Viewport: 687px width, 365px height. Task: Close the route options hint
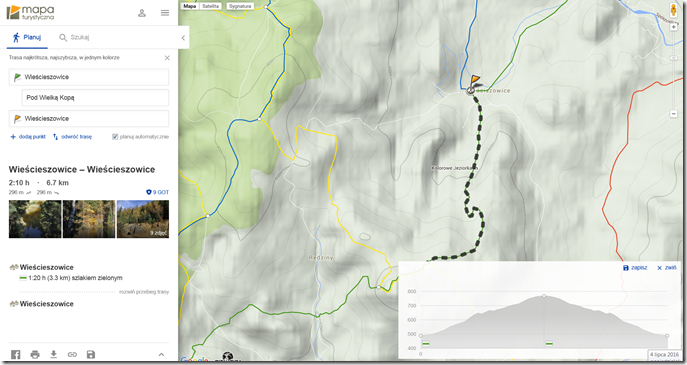tap(167, 58)
